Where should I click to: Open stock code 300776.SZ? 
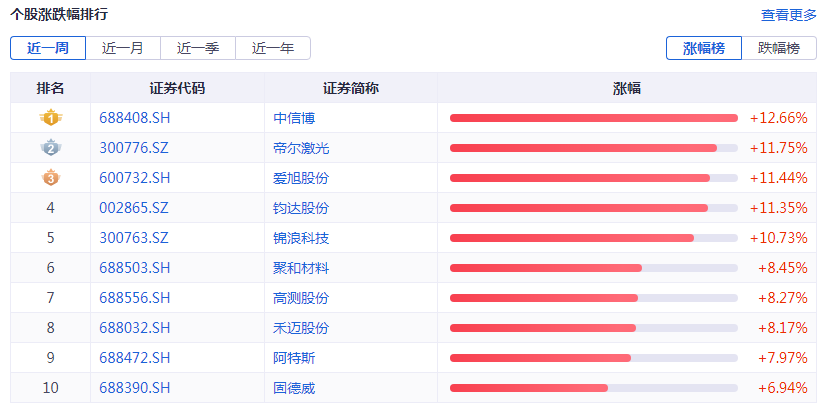(134, 148)
